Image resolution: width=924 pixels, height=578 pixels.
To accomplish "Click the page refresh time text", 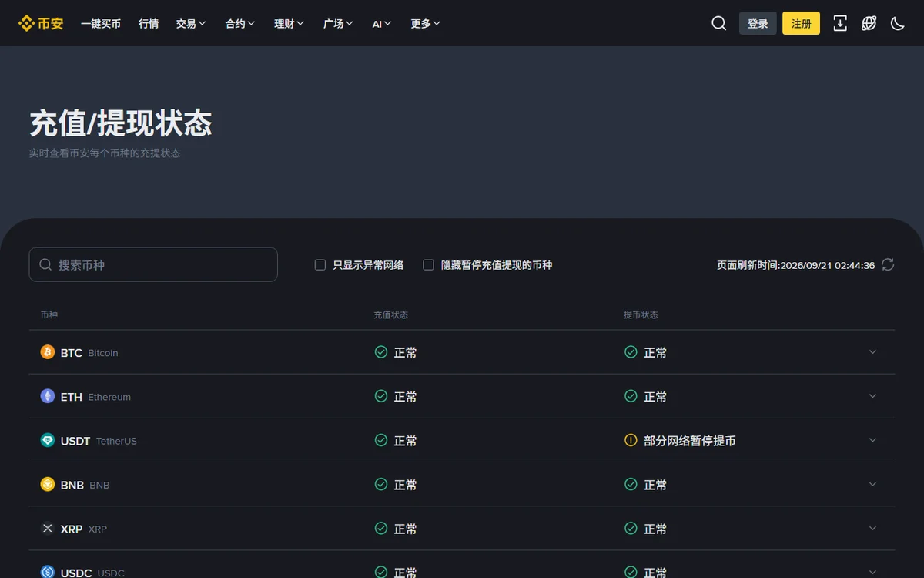I will (795, 265).
